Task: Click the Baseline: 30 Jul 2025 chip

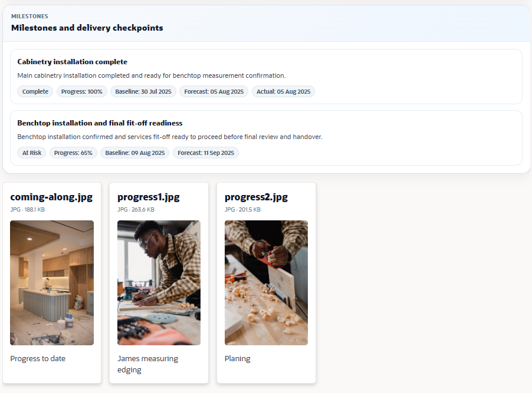Action: click(x=143, y=91)
